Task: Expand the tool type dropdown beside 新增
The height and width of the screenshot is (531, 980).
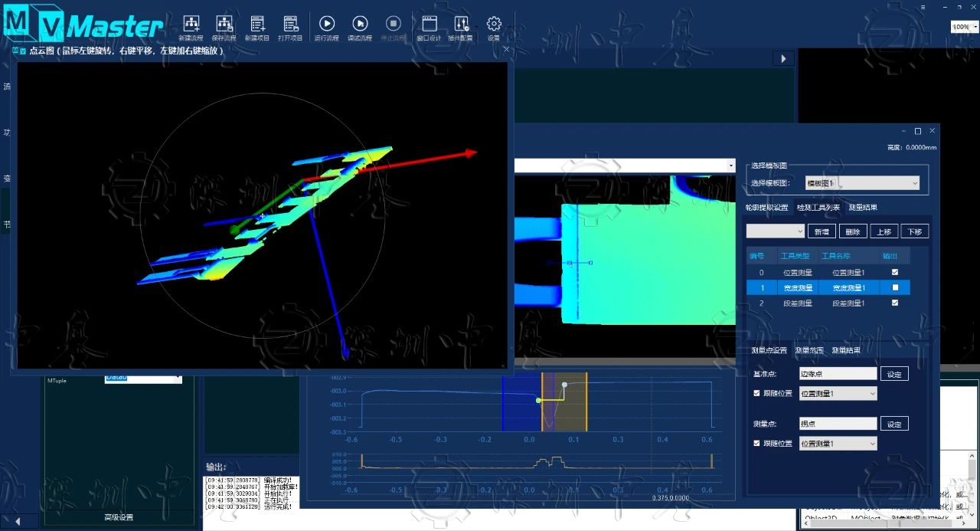Action: (x=775, y=231)
